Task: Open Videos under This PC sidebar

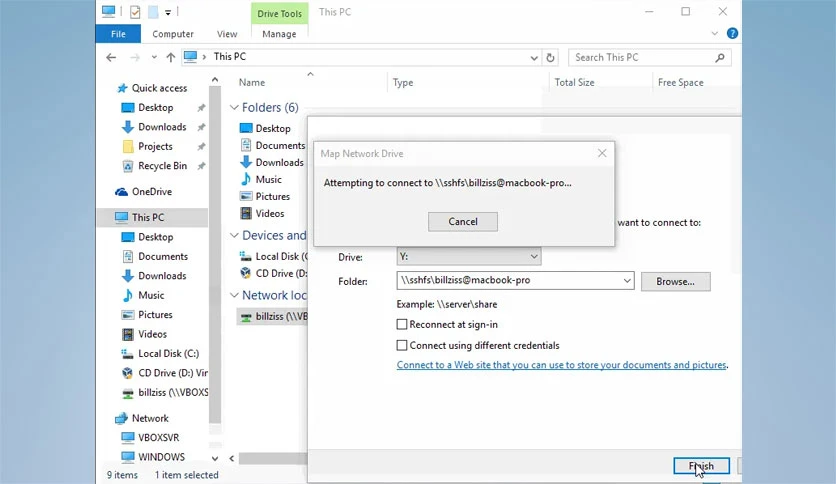Action: 152,334
